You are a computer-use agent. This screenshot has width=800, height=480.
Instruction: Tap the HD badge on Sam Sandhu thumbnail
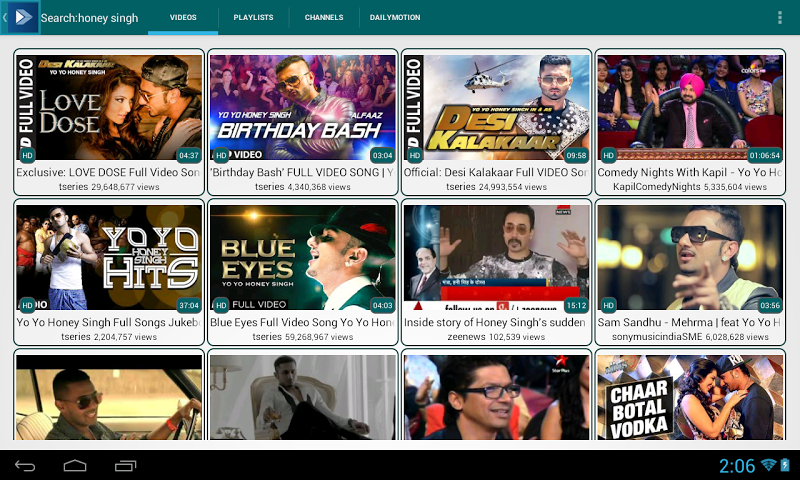pyautogui.click(x=608, y=305)
